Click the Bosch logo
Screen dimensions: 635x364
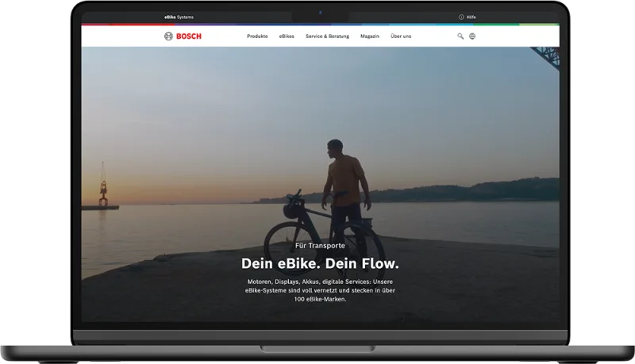tap(183, 36)
